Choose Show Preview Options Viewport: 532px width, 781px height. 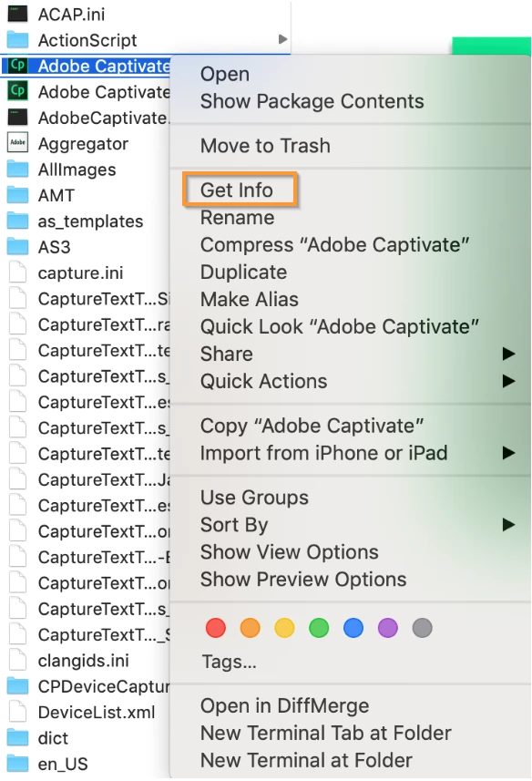(x=303, y=580)
